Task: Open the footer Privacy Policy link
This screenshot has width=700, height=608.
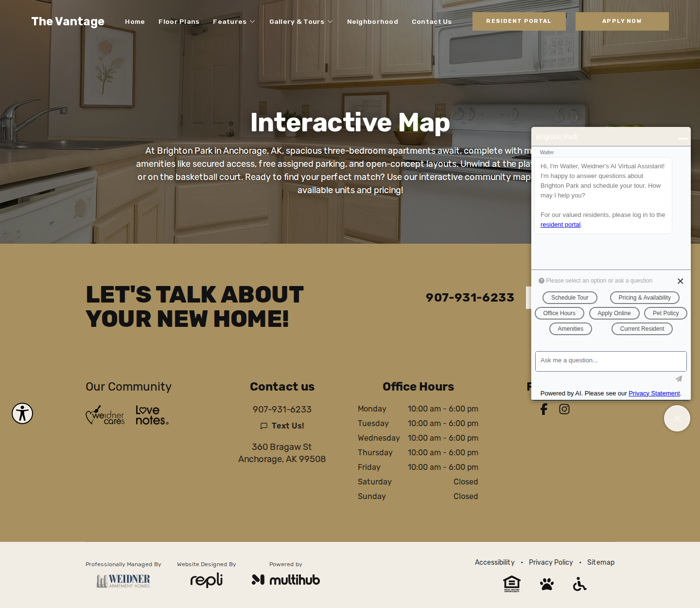Action: [x=551, y=562]
